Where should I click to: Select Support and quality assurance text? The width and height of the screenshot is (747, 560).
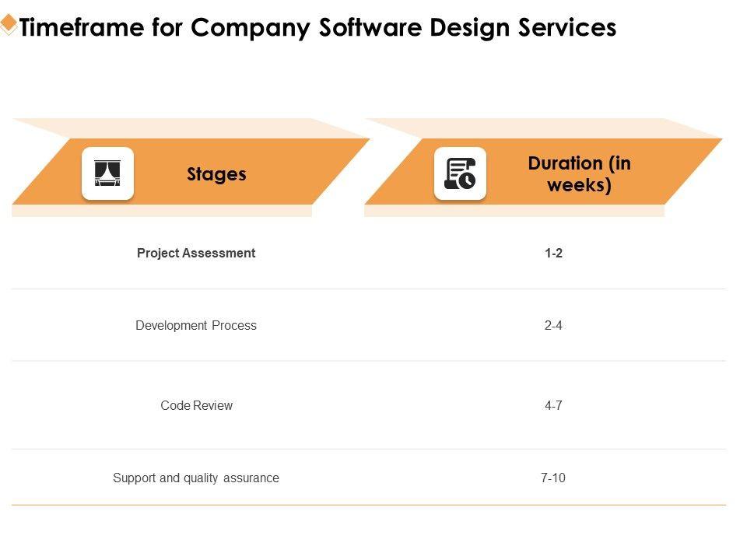tap(196, 478)
